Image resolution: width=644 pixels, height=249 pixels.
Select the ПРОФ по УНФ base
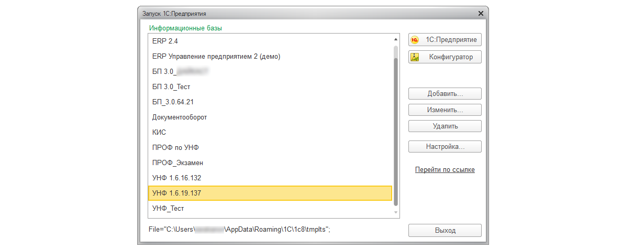click(x=270, y=147)
